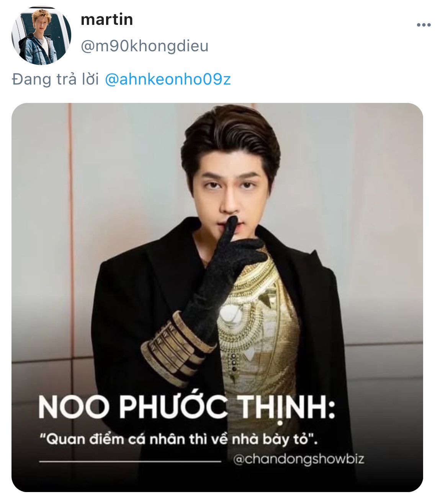Open the mentioned account @ahnkeonho09z
Image resolution: width=448 pixels, height=502 pixels.
click(167, 80)
